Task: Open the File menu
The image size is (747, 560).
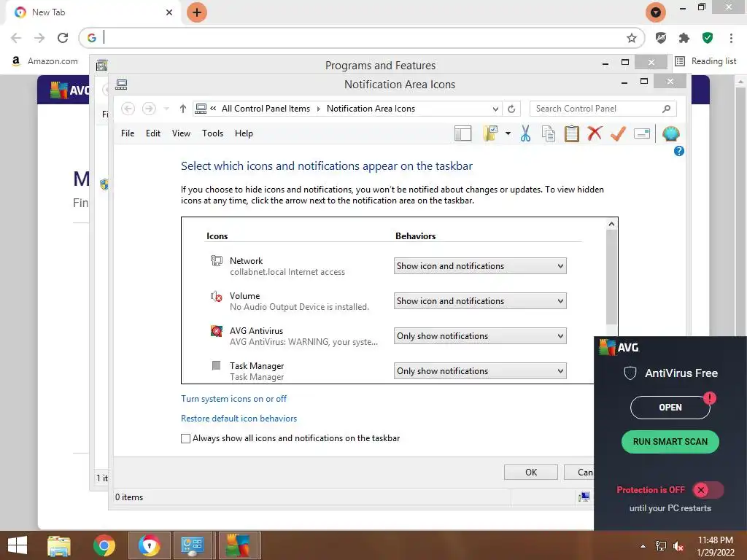Action: 128,134
